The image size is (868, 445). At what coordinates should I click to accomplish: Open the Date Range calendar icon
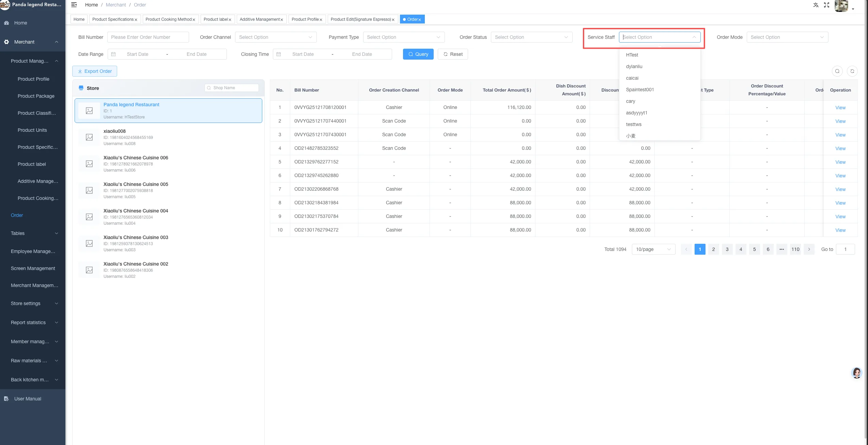(114, 54)
